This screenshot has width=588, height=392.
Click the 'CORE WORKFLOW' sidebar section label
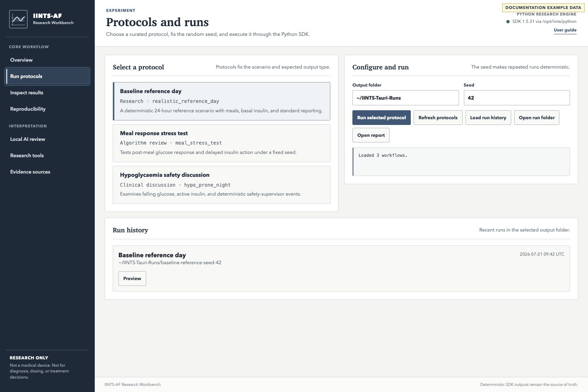click(29, 47)
